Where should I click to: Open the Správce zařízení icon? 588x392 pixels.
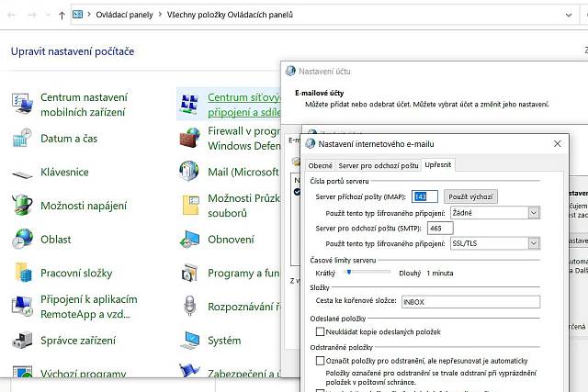(22, 340)
